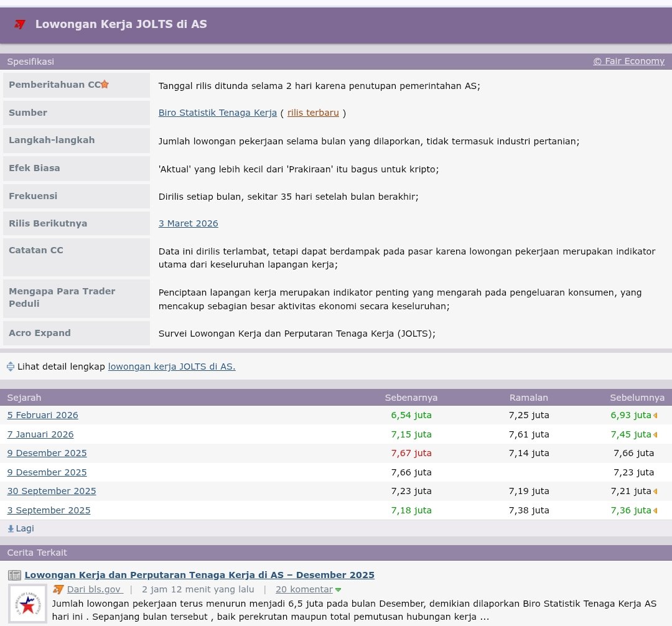Click revision arrow next to 7,45 juta
This screenshot has width=672, height=626.
[x=655, y=435]
